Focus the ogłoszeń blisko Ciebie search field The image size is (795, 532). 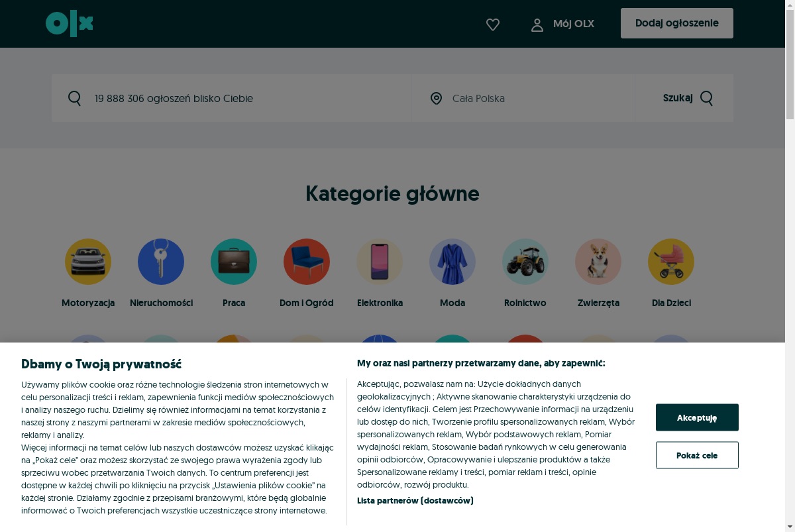click(x=232, y=98)
